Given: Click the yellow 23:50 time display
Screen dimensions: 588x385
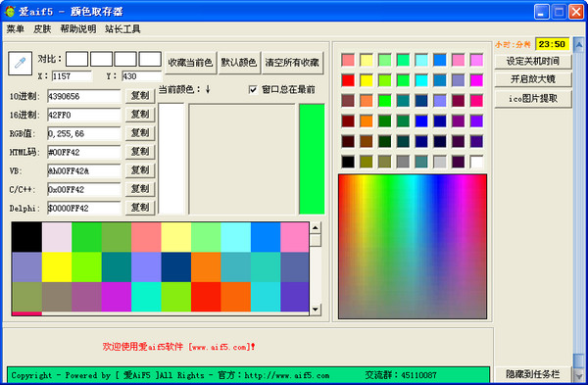Looking at the screenshot, I should 552,44.
